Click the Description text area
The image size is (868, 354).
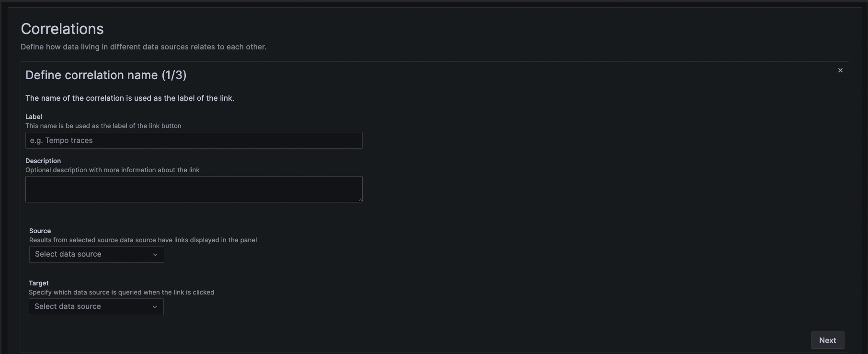click(194, 189)
